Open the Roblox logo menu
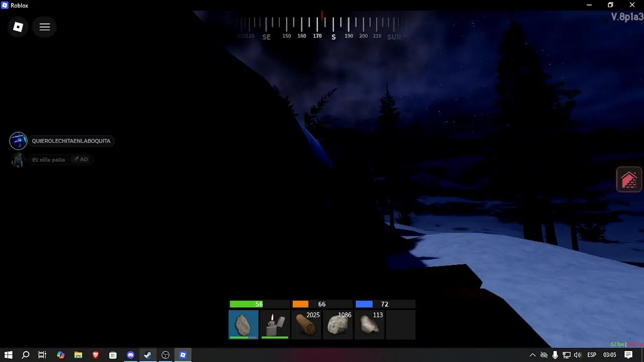 [18, 27]
